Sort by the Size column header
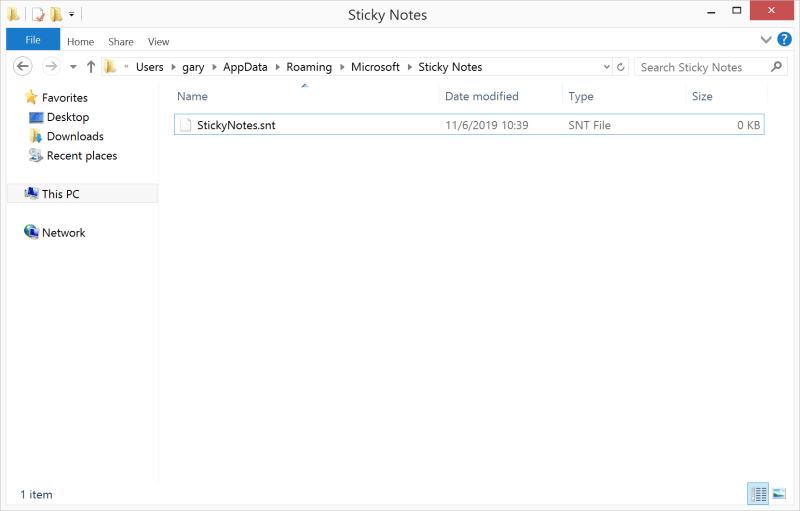Viewport: 800px width, 511px height. click(702, 96)
